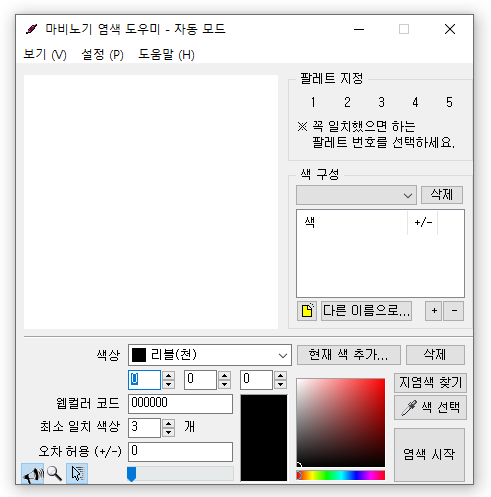Toggle the megaphone sound icon
Screen dimensions: 491x497
coord(33,473)
